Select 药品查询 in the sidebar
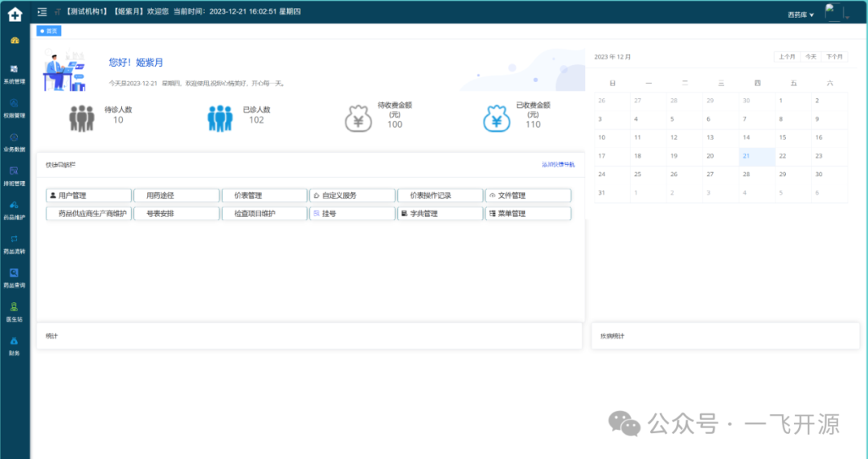The height and width of the screenshot is (459, 868). point(14,277)
